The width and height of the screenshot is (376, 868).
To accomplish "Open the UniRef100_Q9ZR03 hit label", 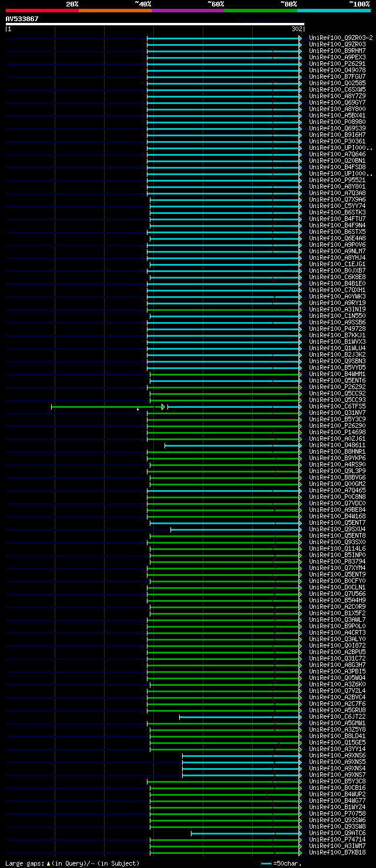I will point(337,44).
